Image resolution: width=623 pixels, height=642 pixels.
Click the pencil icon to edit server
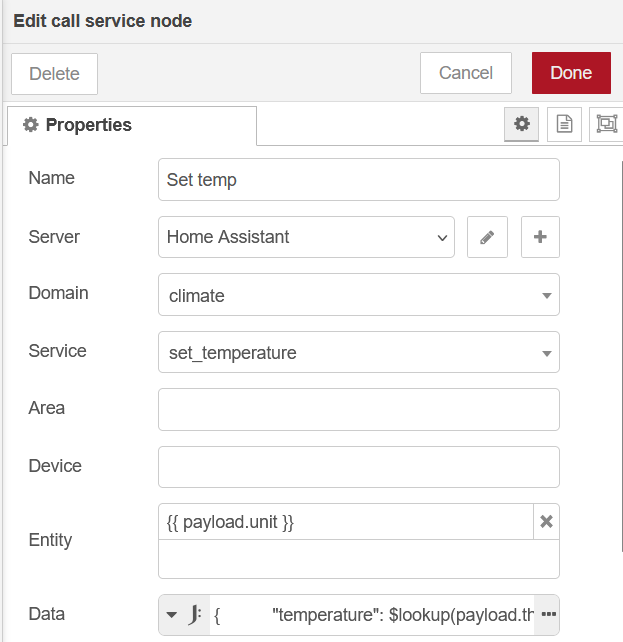(487, 237)
